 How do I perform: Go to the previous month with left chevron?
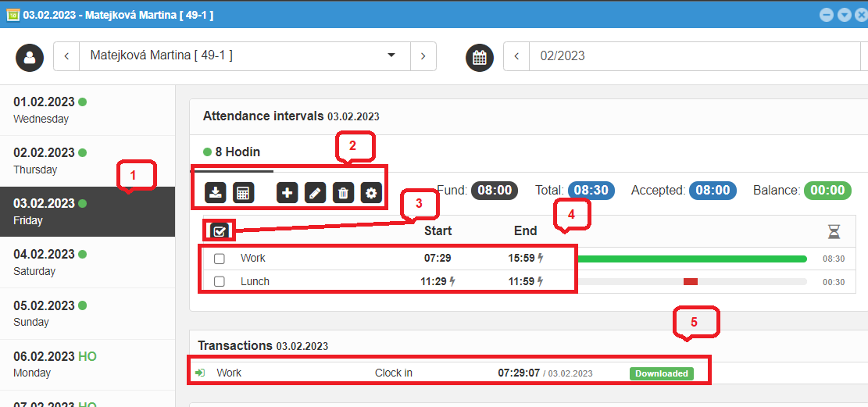[516, 56]
